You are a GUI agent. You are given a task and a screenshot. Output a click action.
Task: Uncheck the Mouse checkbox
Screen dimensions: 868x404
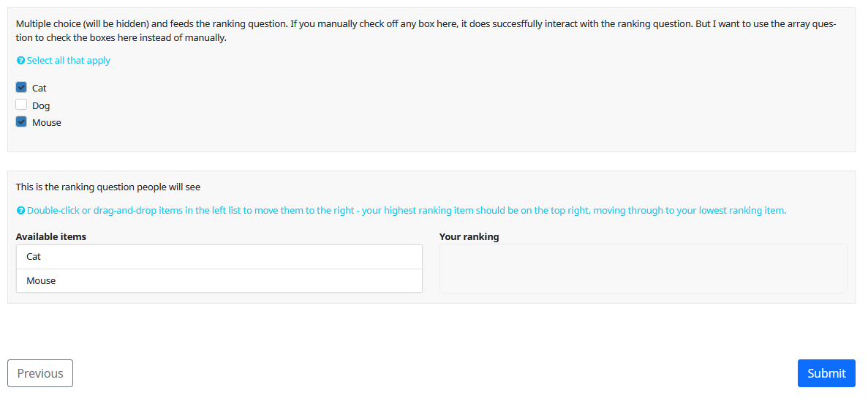click(21, 122)
